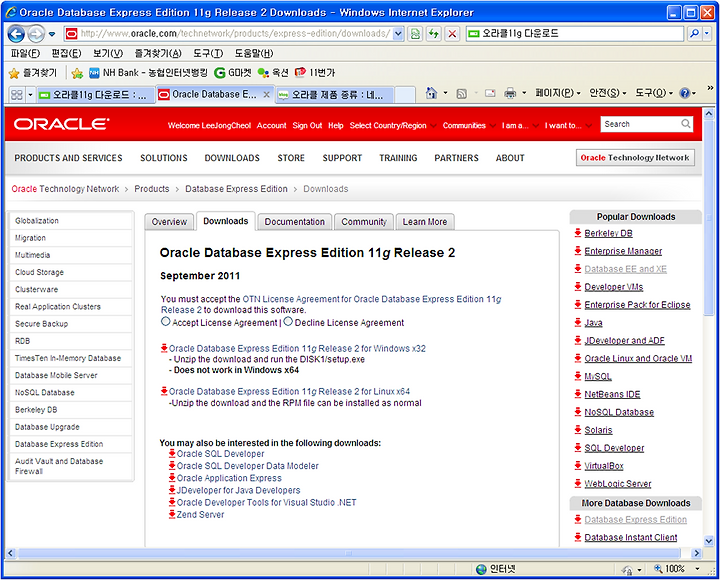Click the zoom magnifier icon in status bar
The image size is (720, 580).
point(658,569)
